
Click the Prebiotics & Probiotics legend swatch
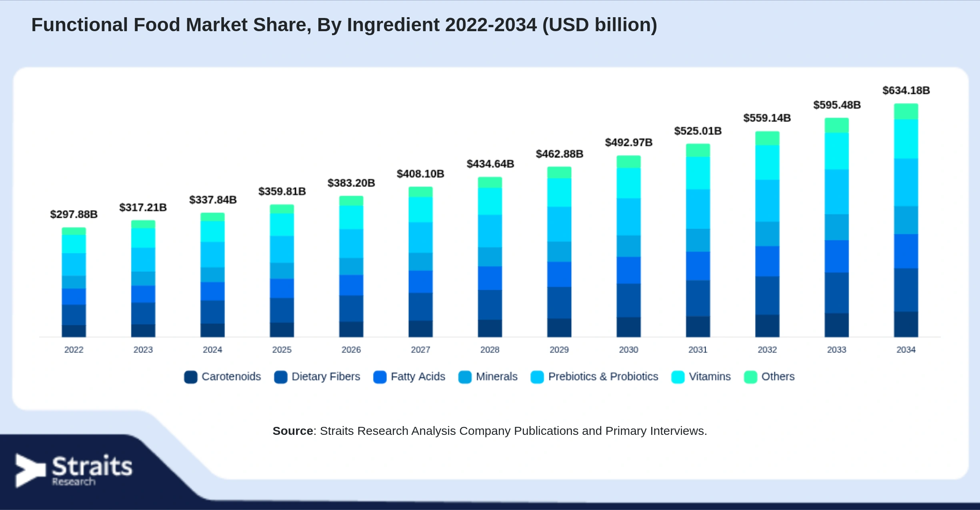tap(537, 377)
